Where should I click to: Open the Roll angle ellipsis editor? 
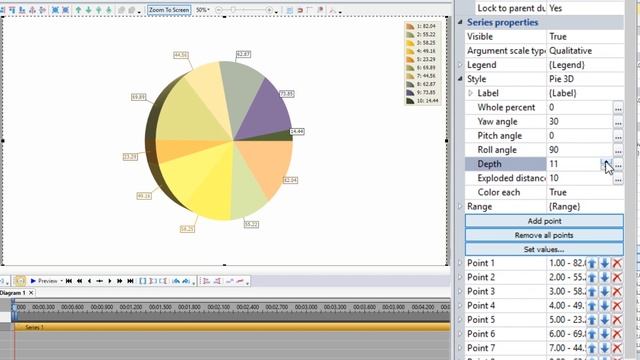(x=618, y=150)
